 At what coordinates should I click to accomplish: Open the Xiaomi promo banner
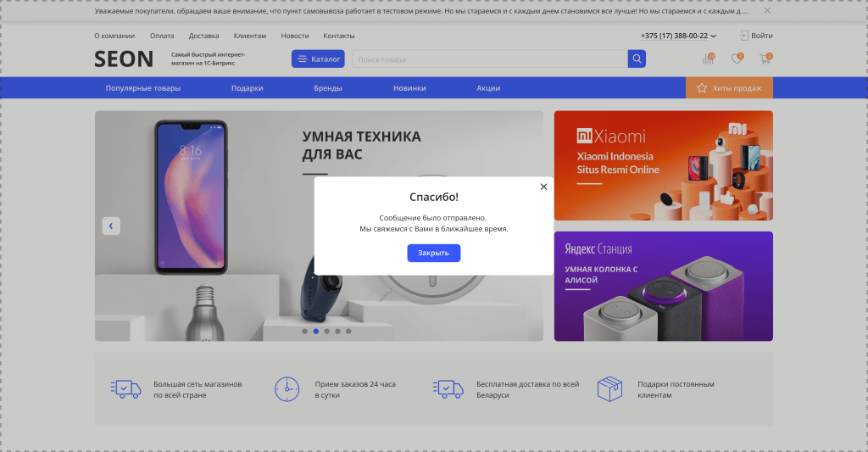(663, 165)
